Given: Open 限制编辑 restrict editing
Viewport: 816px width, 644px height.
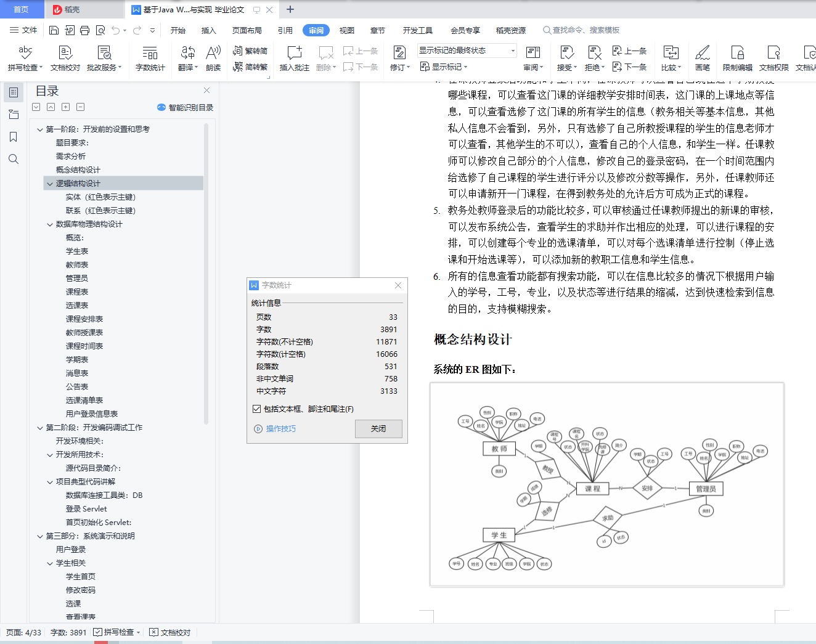Looking at the screenshot, I should pyautogui.click(x=738, y=59).
